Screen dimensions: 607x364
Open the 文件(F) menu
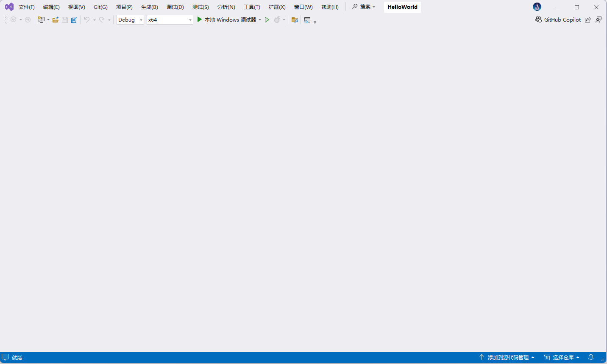click(x=26, y=7)
